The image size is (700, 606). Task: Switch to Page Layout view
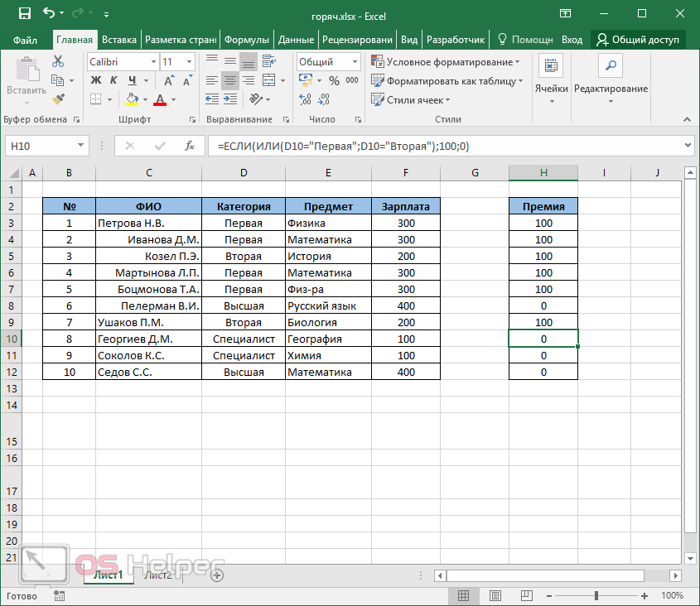(x=496, y=595)
